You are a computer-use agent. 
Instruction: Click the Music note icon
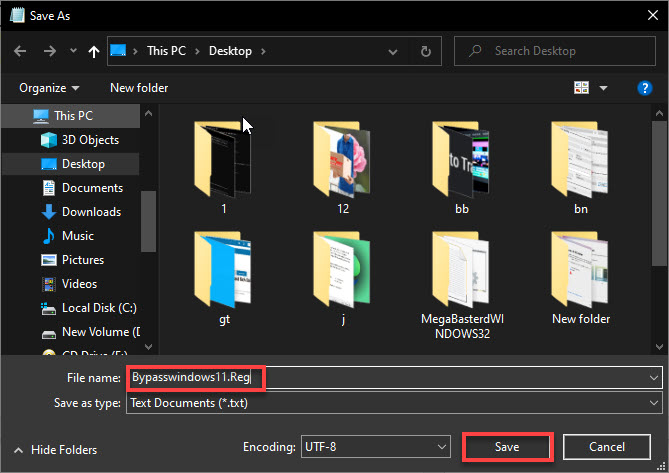point(49,236)
